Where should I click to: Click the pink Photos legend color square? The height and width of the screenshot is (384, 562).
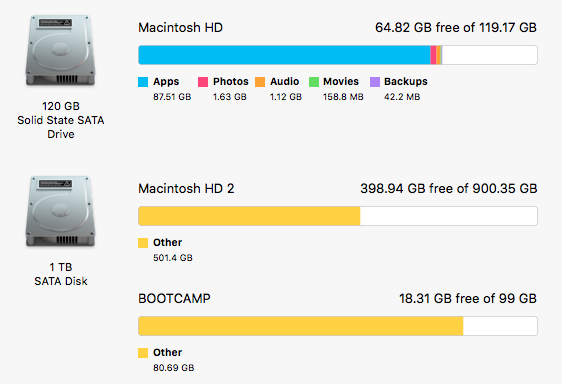pos(203,82)
